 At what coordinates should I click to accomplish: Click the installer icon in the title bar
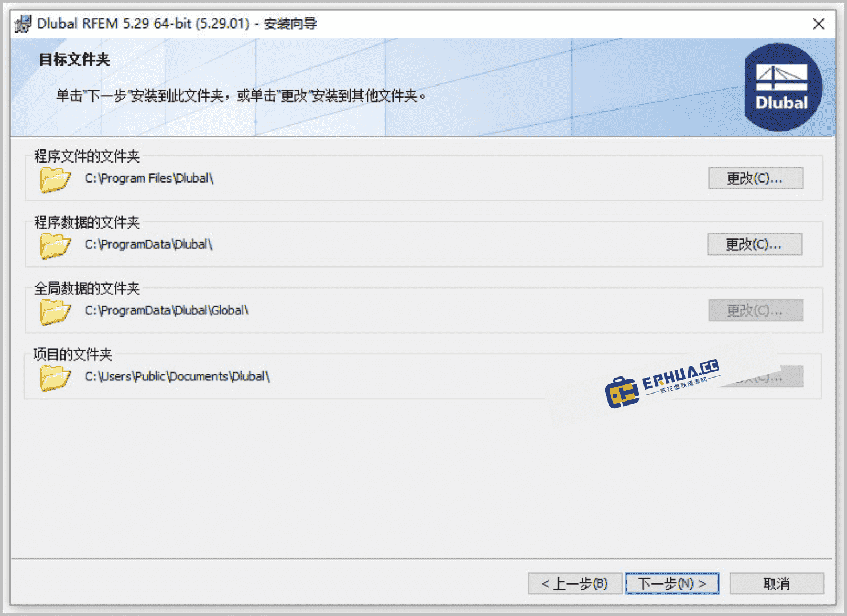[23, 23]
